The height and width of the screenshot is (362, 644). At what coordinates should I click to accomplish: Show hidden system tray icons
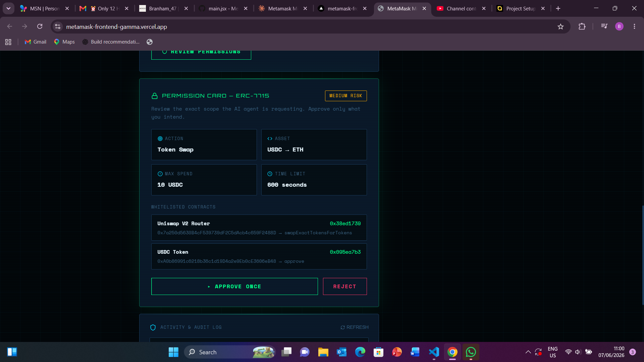[528, 352]
